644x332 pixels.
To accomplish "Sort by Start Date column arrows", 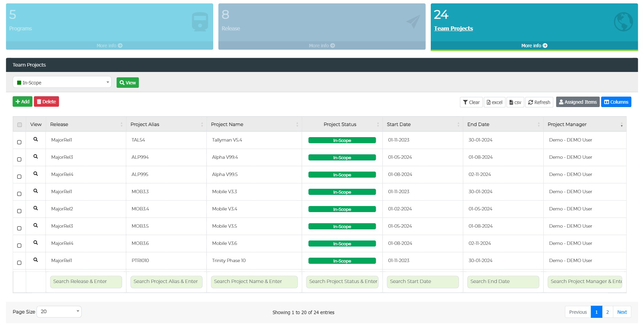I will coord(459,125).
